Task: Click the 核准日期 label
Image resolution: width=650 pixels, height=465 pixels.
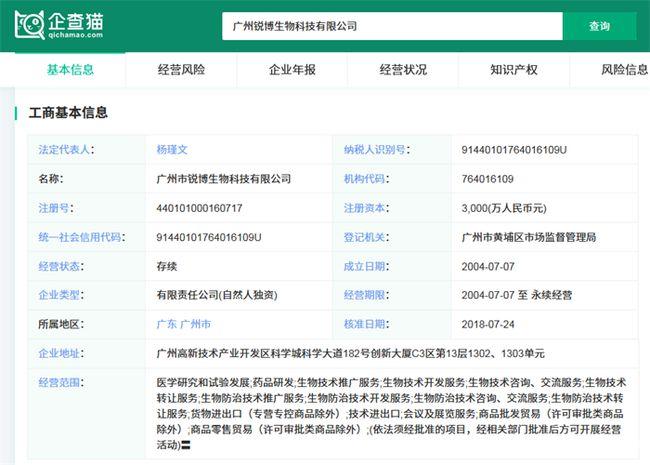Action: click(366, 324)
